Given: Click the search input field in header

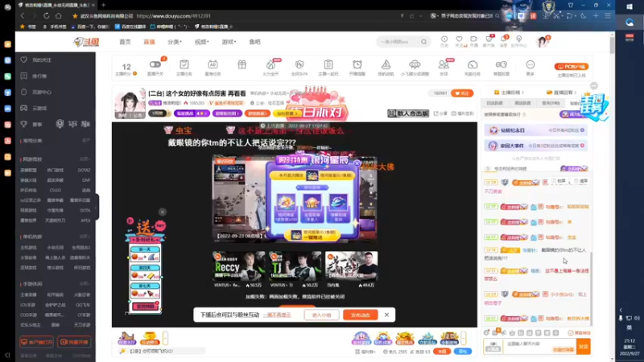Looking at the screenshot, I should [x=398, y=42].
